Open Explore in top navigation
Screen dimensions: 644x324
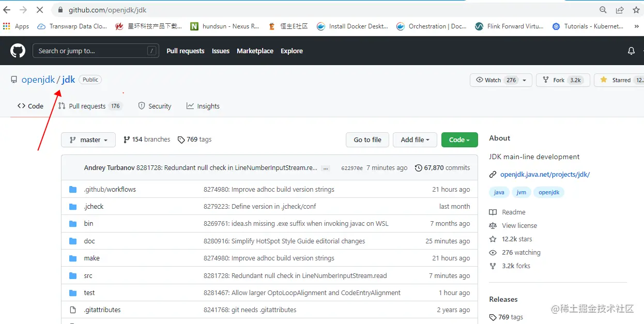[292, 51]
